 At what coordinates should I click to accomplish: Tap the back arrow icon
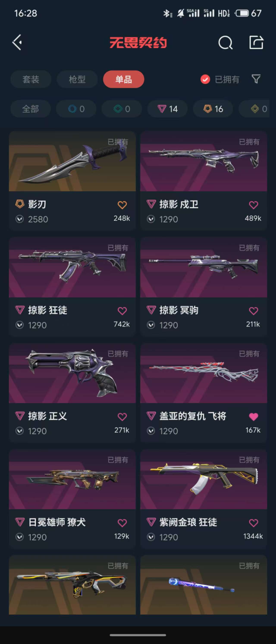coord(17,42)
